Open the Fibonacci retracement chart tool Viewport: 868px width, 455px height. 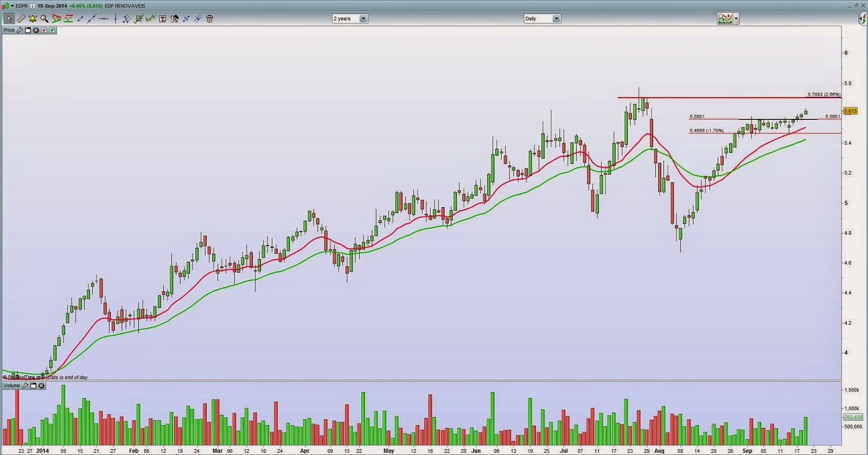point(139,18)
